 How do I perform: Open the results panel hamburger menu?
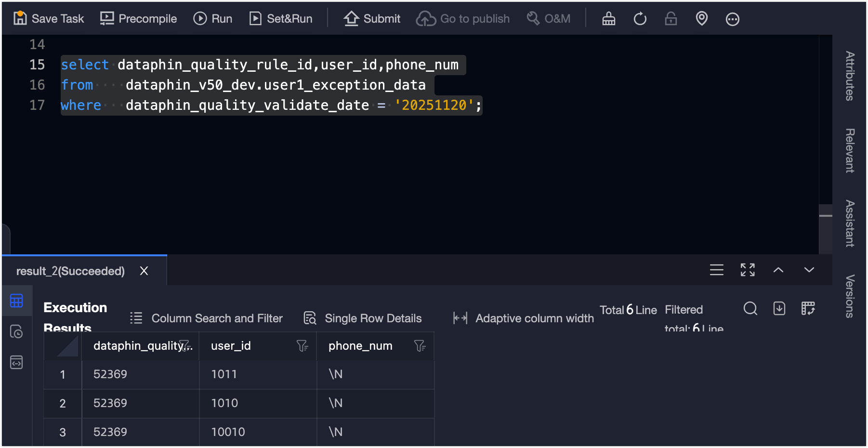click(x=717, y=270)
